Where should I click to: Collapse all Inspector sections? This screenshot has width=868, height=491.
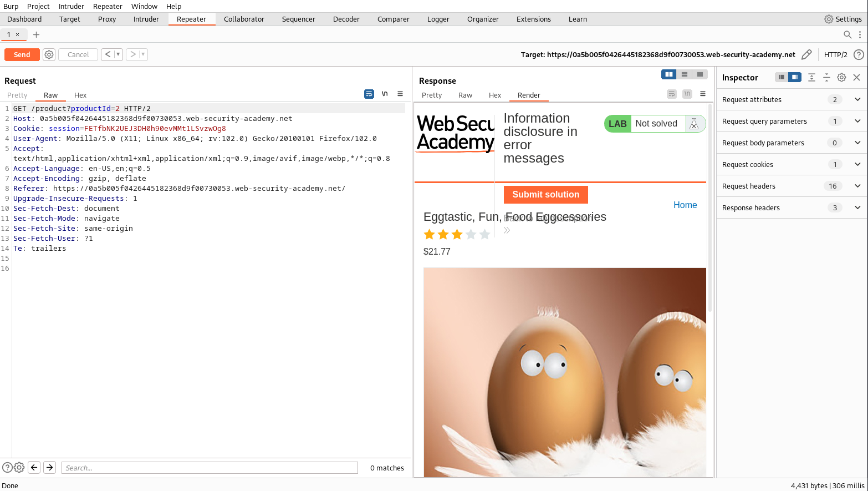[826, 77]
